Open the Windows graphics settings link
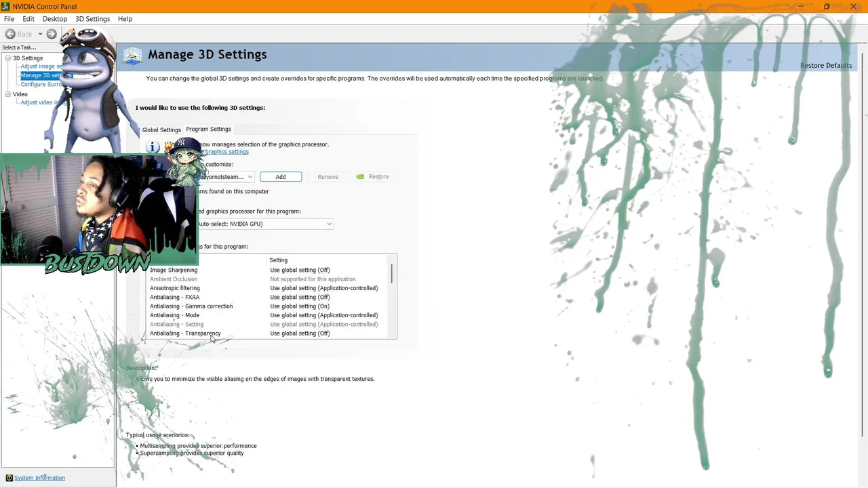The width and height of the screenshot is (868, 488). pyautogui.click(x=226, y=152)
